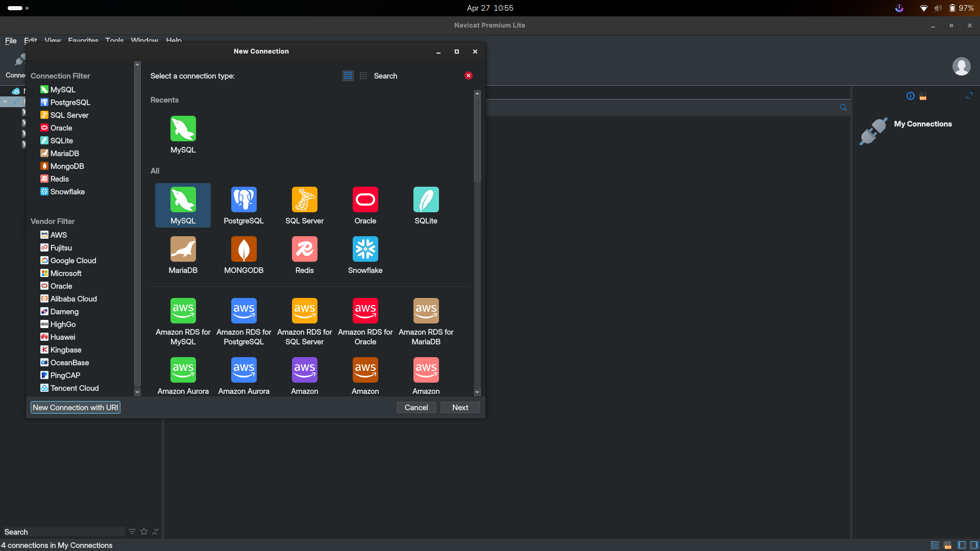Choose the Snowflake connection icon in grid

tap(365, 249)
